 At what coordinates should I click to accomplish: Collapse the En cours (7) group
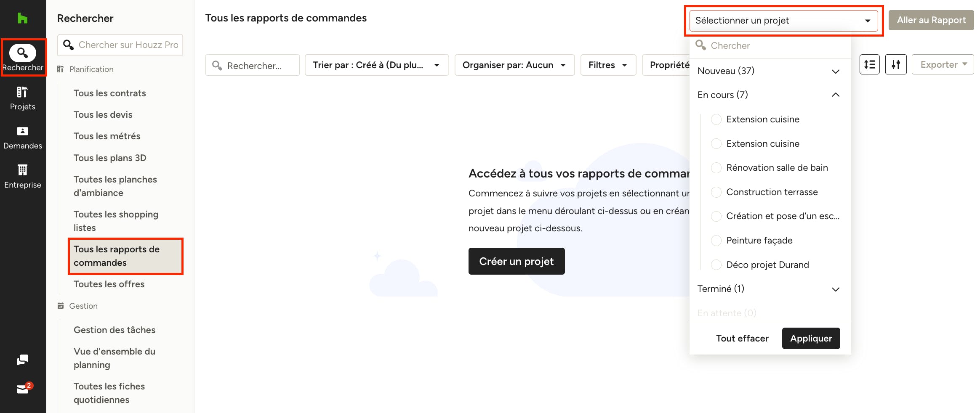click(x=769, y=95)
